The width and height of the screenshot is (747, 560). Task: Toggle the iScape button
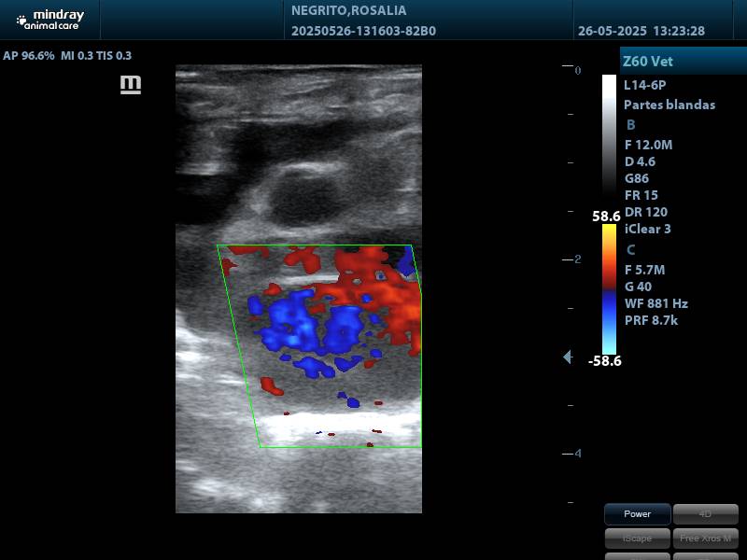coord(638,538)
